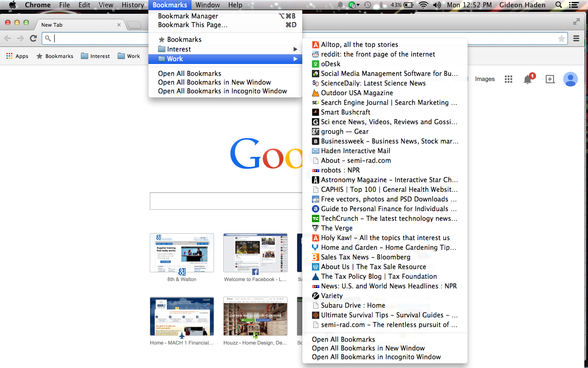This screenshot has width=588, height=368.
Task: Open the Spotlight search magnifier icon
Action: coord(559,5)
